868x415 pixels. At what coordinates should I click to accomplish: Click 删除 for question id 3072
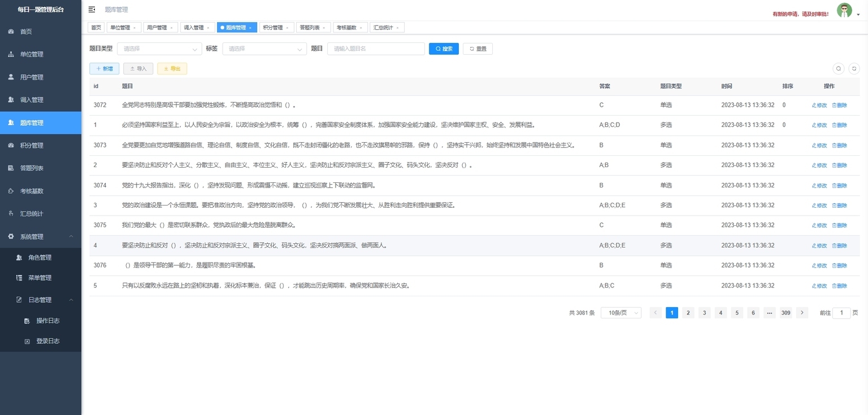click(840, 105)
